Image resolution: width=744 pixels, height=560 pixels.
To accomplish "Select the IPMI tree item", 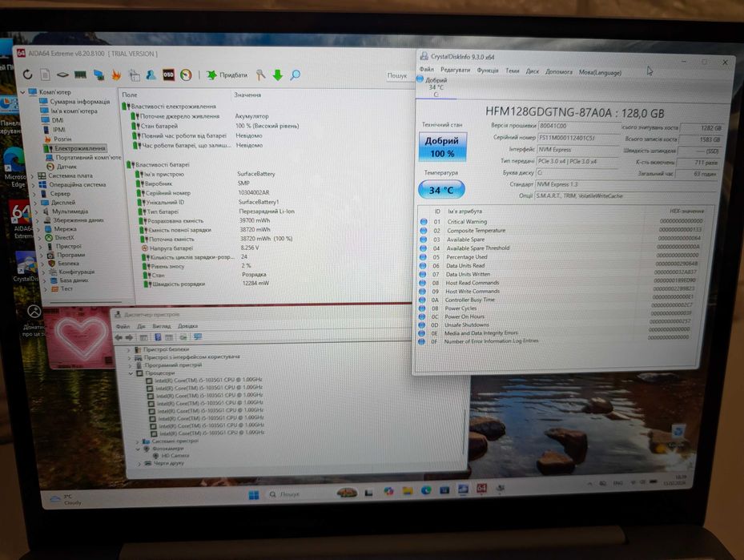I will [x=58, y=130].
